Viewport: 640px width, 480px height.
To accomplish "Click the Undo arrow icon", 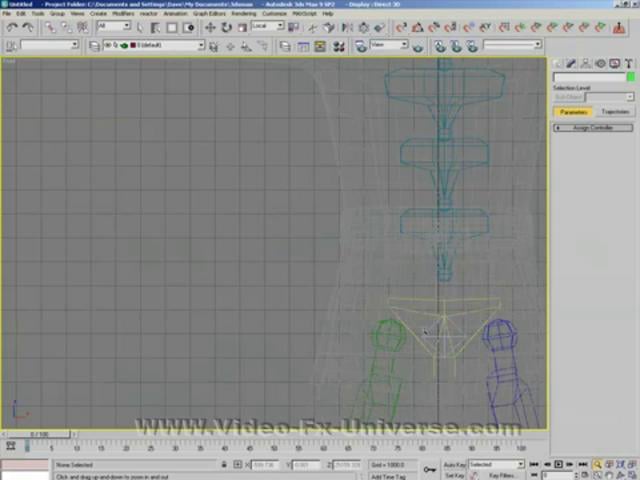I will pos(12,27).
